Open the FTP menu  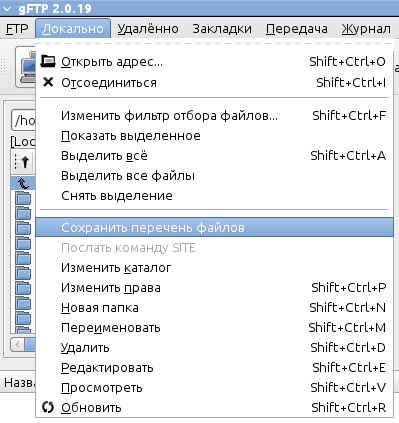pos(17,29)
